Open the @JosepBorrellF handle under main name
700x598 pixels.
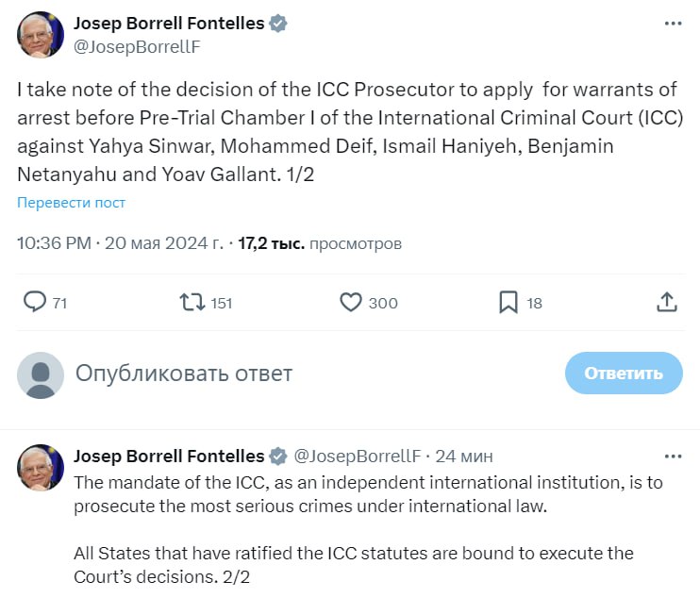click(x=137, y=46)
